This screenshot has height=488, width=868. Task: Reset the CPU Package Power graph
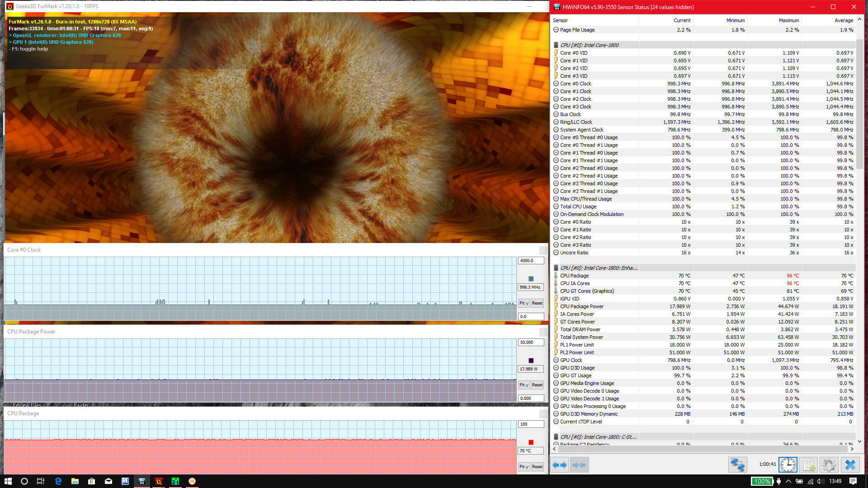(x=537, y=385)
